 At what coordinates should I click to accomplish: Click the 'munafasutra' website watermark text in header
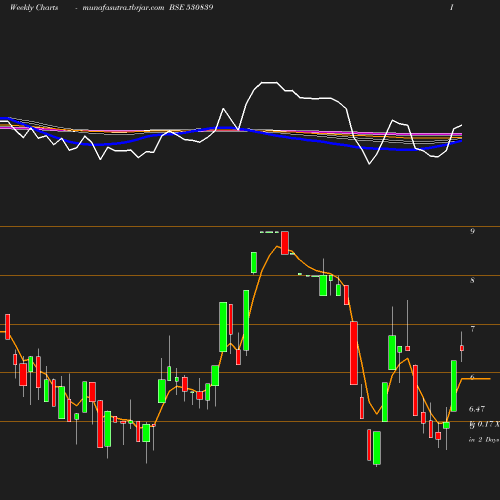pos(123,8)
